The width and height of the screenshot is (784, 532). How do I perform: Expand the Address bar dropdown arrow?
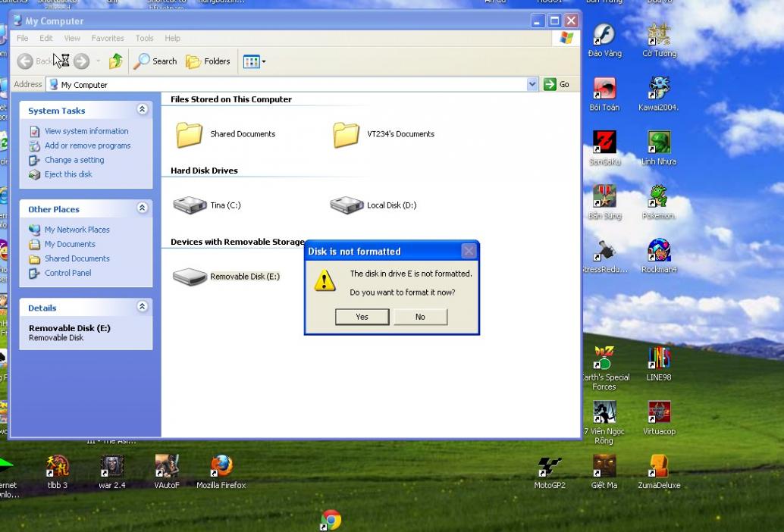pyautogui.click(x=532, y=85)
